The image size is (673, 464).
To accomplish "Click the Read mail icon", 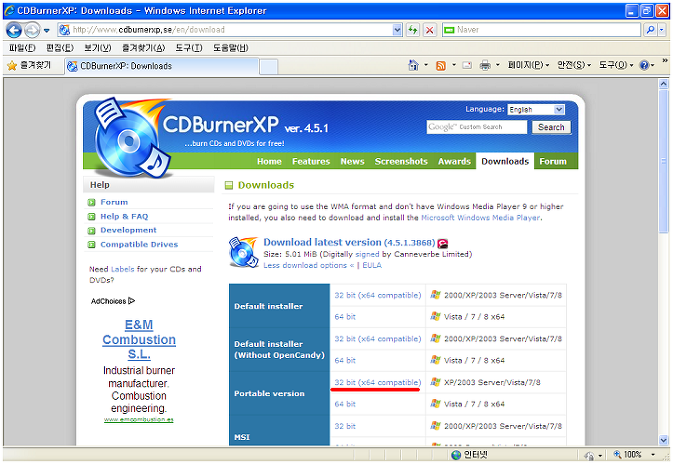I will click(x=467, y=65).
